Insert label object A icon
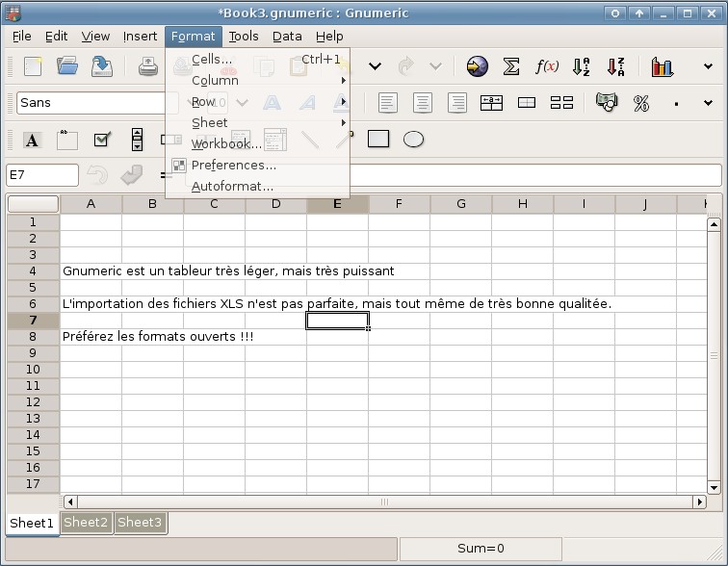The width and height of the screenshot is (728, 566). click(x=32, y=140)
